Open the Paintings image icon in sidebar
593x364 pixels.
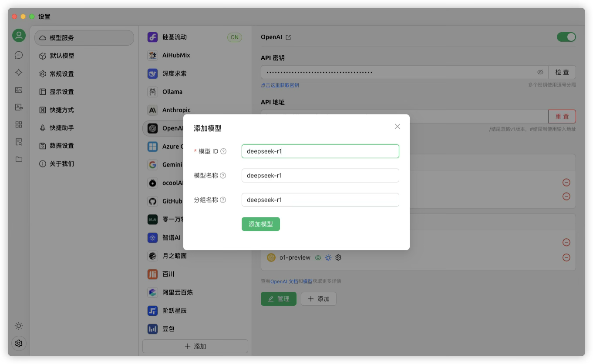[18, 90]
